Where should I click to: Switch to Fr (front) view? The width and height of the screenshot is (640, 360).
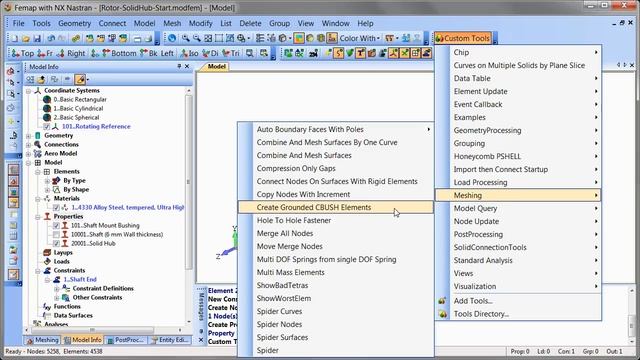point(45,53)
